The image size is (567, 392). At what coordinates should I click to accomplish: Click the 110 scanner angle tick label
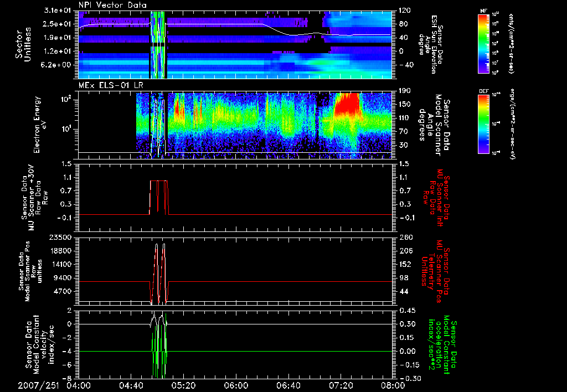point(405,118)
